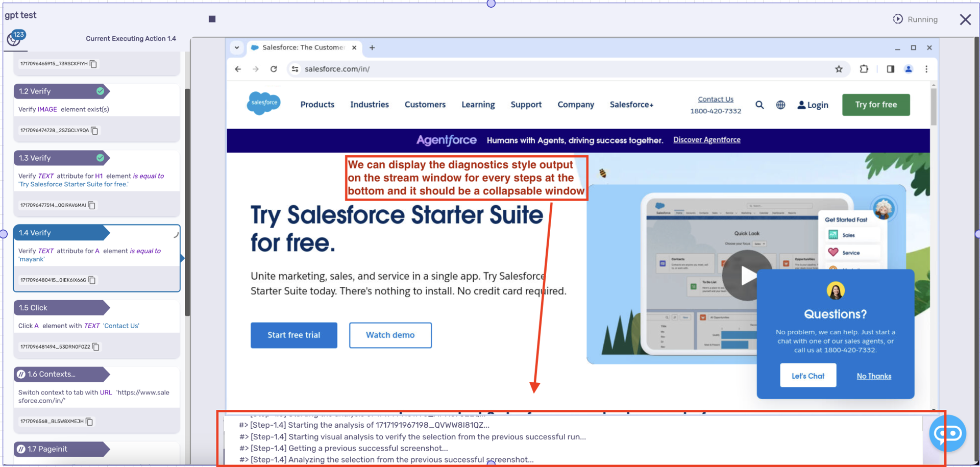Click log line 'Getting a previous successful screenshot...'
This screenshot has height=467, width=980.
[x=344, y=448]
